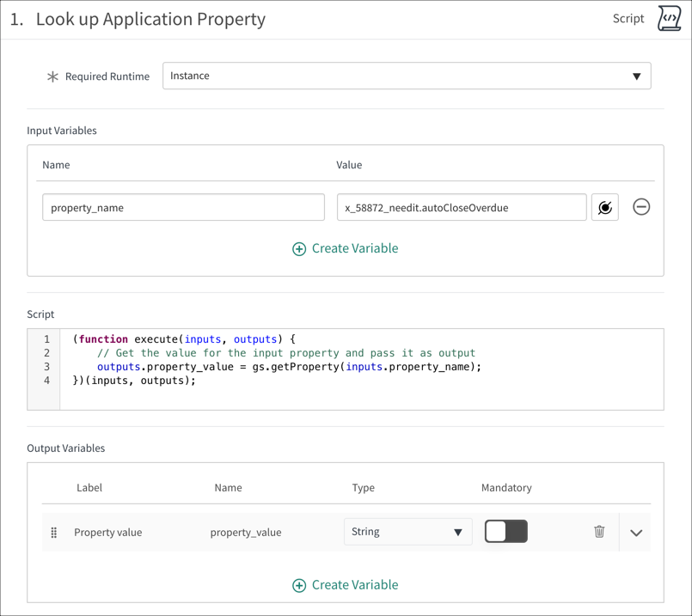692x616 pixels.
Task: Click the Output Variables section heading
Action: [65, 448]
